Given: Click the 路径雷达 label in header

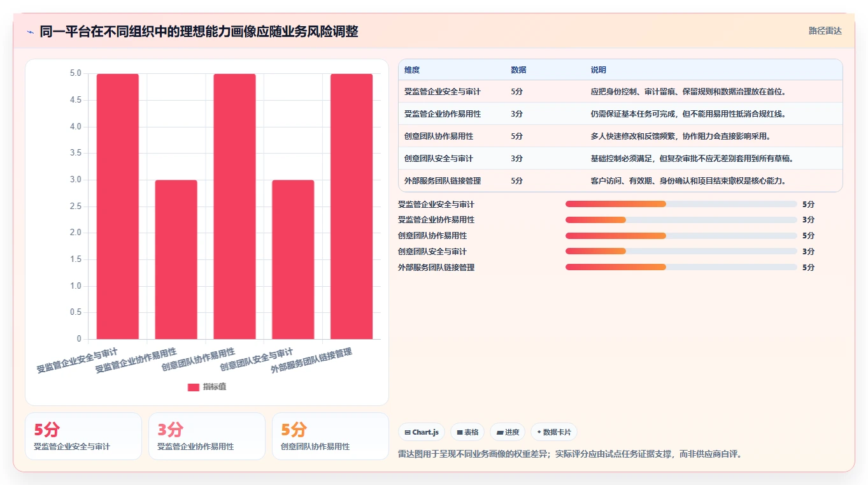Looking at the screenshot, I should pos(825,31).
